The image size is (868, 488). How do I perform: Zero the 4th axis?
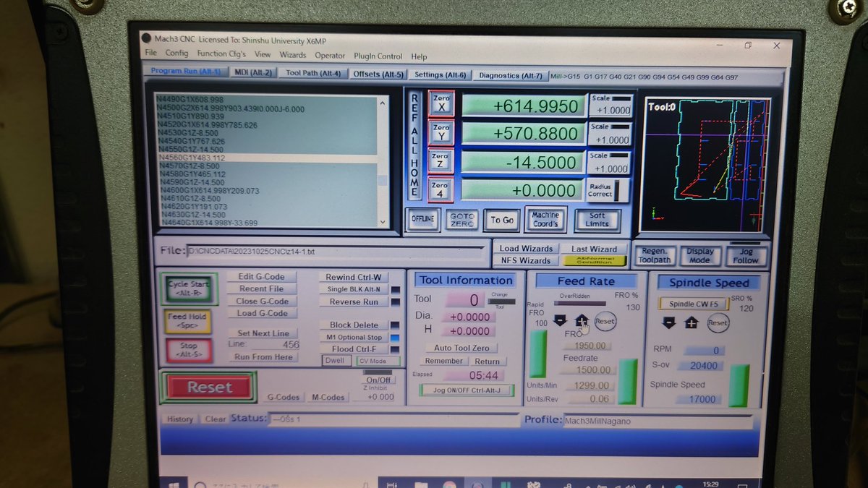coord(441,189)
